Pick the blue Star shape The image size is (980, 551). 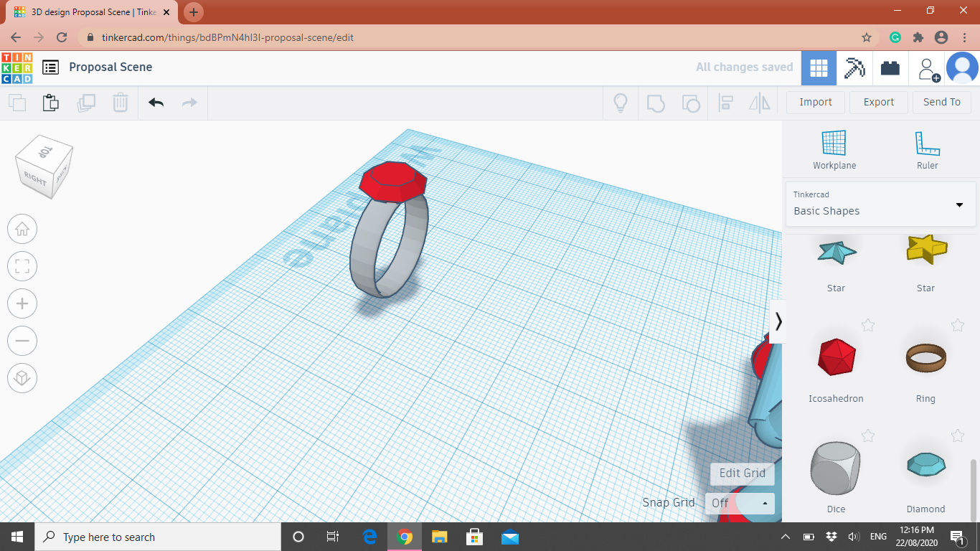pyautogui.click(x=836, y=251)
